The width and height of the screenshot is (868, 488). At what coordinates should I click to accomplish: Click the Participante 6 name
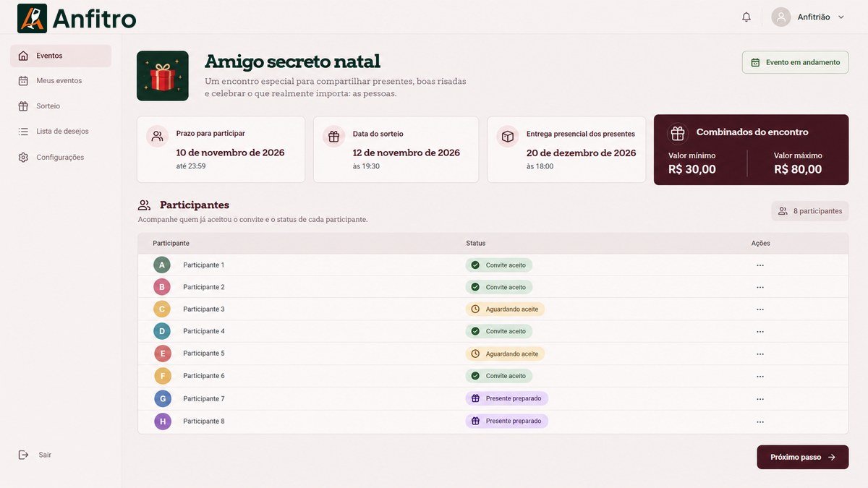pos(204,376)
